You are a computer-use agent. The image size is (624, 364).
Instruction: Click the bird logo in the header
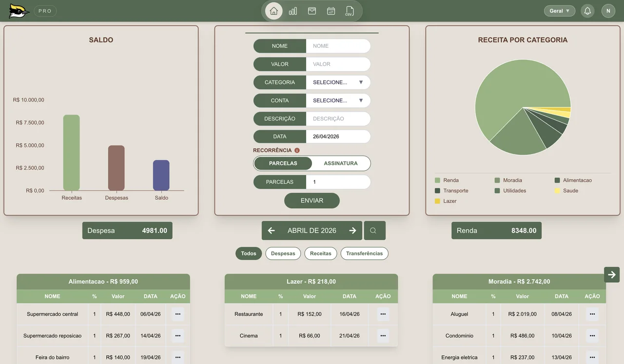click(x=19, y=11)
